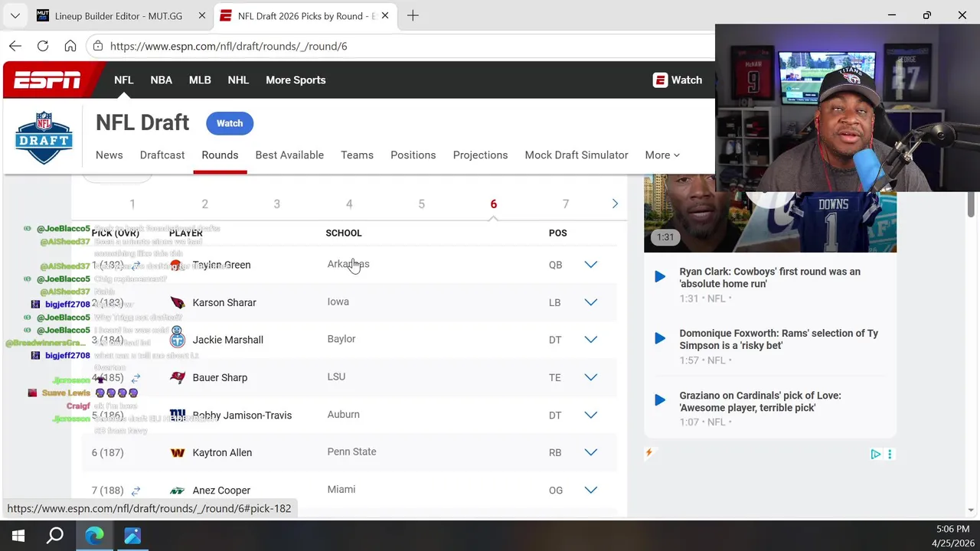Expand Anez Cooper pick details
Image resolution: width=980 pixels, height=551 pixels.
(x=591, y=490)
